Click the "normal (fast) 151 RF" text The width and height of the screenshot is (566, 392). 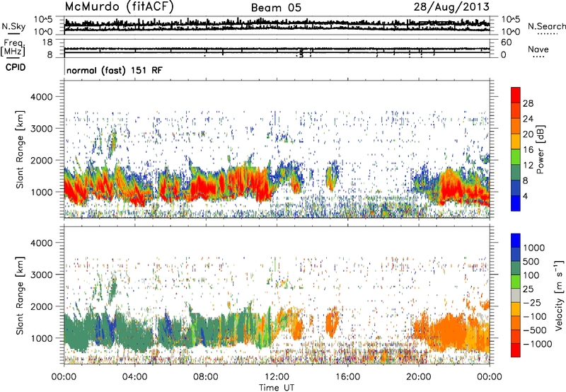(x=115, y=70)
